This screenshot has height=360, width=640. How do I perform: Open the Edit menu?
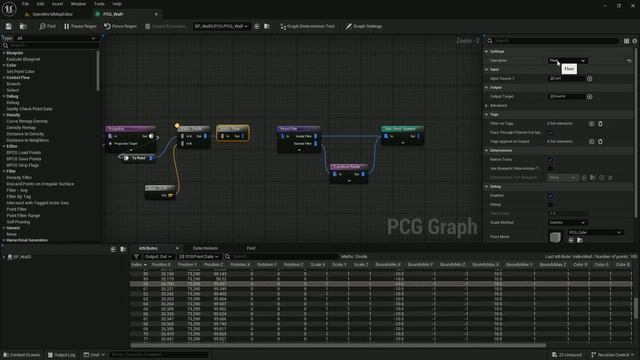[40, 4]
